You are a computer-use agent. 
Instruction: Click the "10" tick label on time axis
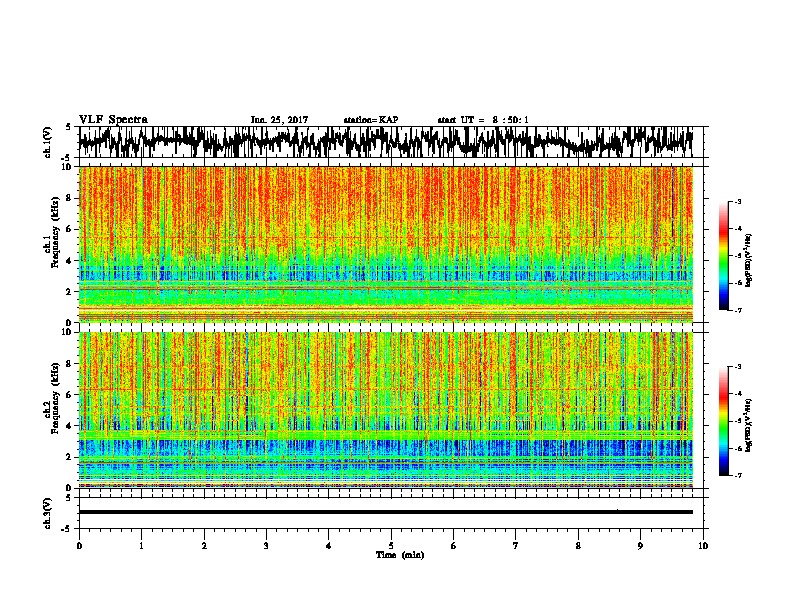703,546
